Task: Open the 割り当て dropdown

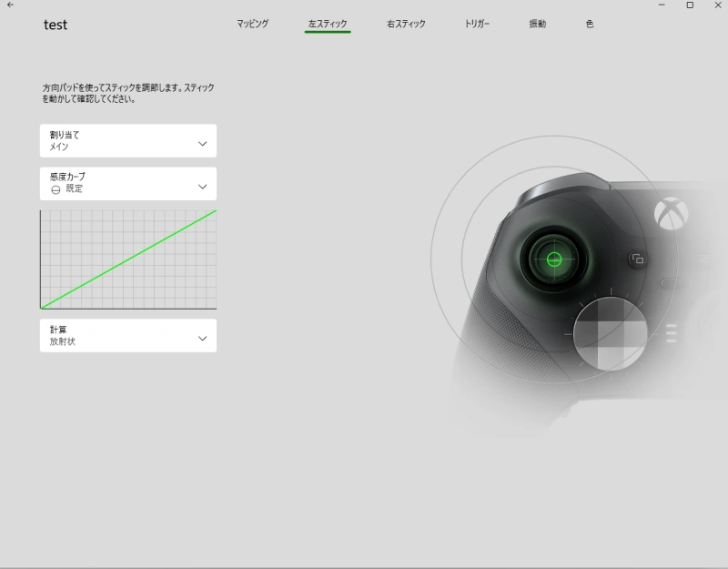Action: (x=128, y=141)
